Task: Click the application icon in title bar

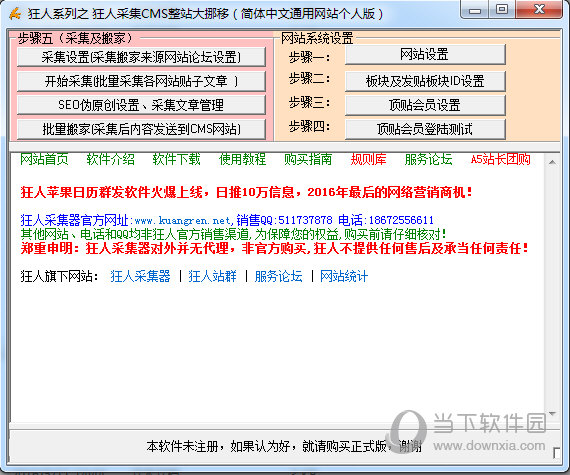Action: 15,13
